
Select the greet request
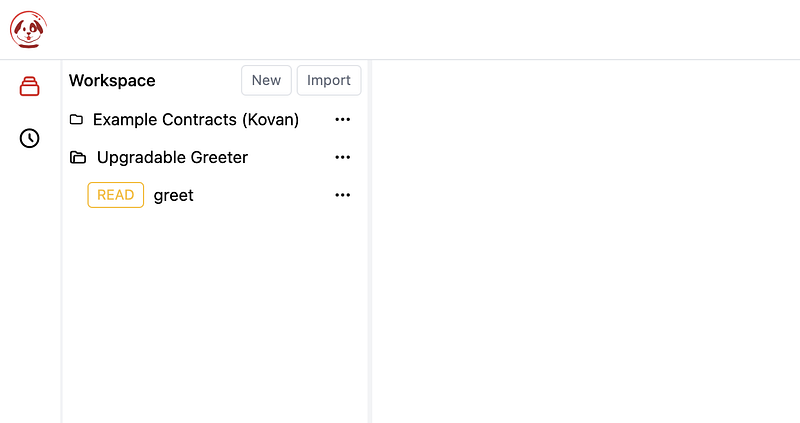point(174,196)
